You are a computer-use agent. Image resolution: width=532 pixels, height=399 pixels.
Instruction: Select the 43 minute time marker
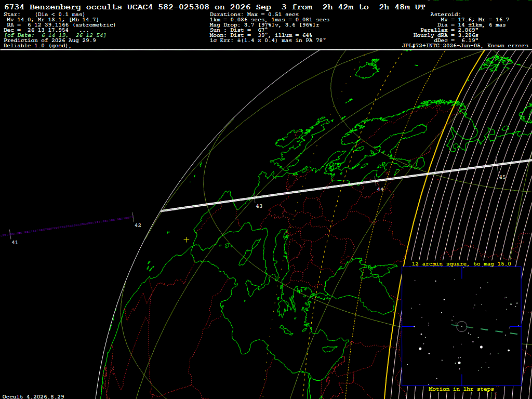[x=259, y=206]
